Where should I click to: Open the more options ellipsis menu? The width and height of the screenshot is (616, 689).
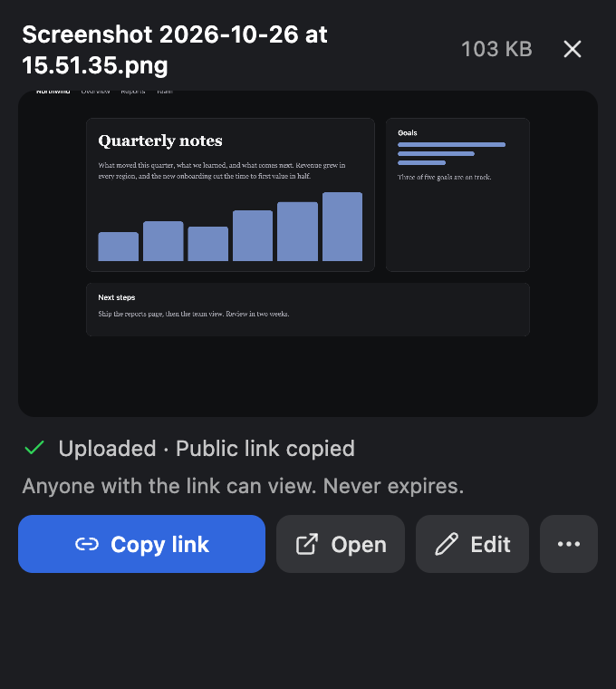click(569, 544)
